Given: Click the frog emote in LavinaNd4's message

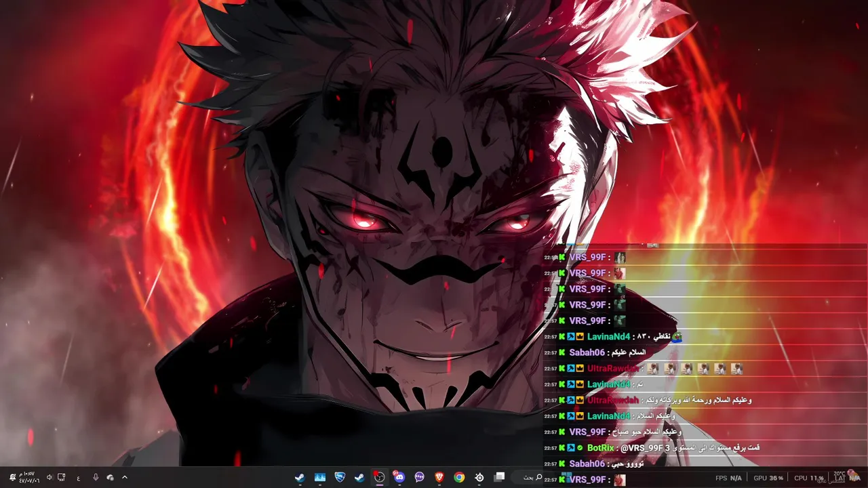Looking at the screenshot, I should point(676,337).
